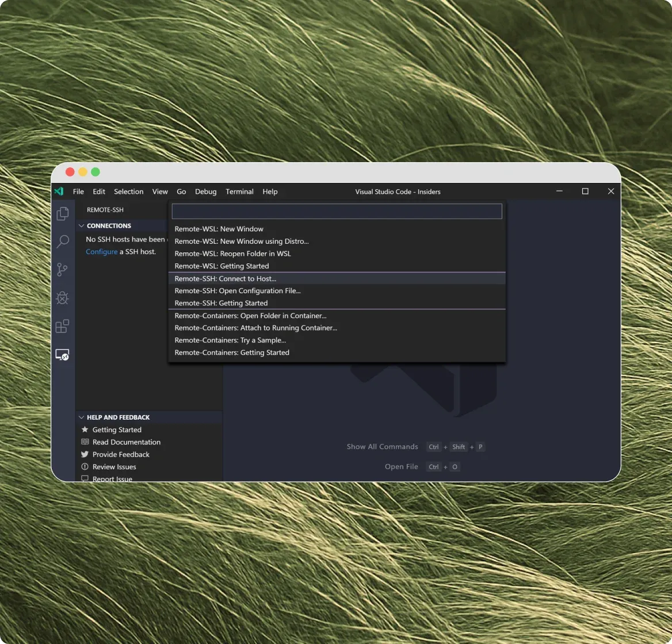Open the Debug menu
This screenshot has width=672, height=644.
point(206,191)
